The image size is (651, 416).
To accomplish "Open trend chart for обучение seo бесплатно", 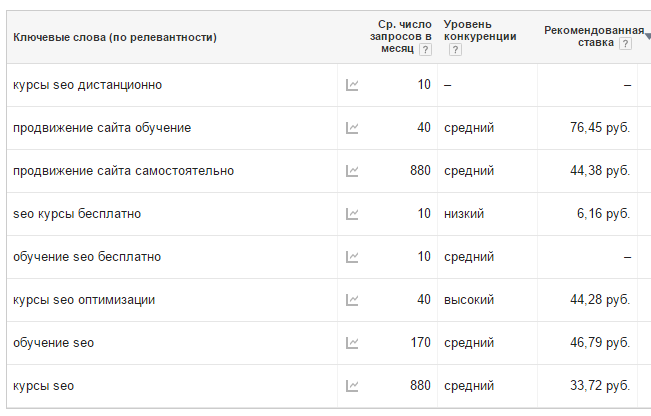I will 352,257.
